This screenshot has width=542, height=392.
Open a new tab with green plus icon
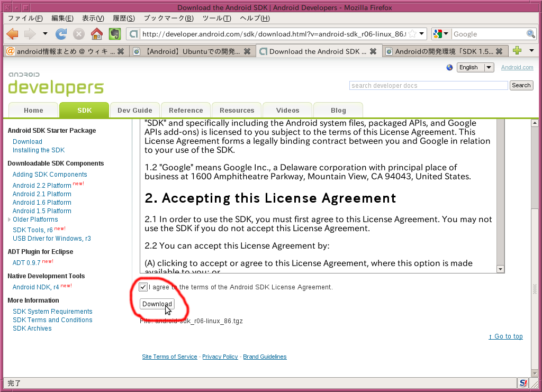pos(517,50)
